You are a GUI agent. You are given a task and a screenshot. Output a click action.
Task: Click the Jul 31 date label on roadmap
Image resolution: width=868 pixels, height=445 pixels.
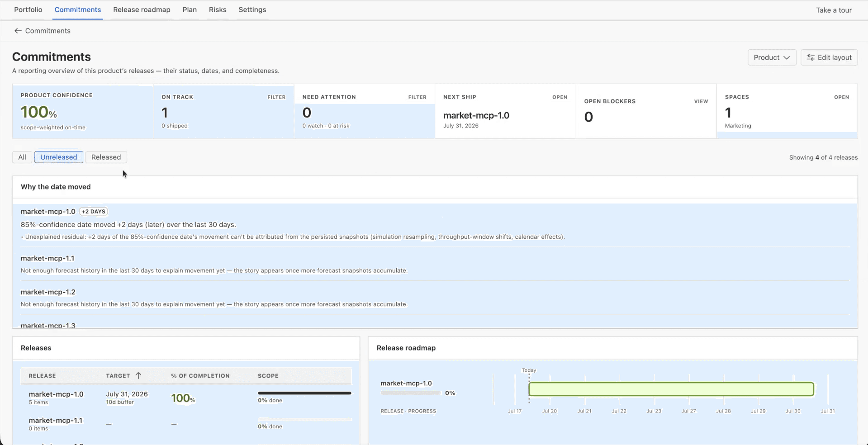pyautogui.click(x=828, y=411)
